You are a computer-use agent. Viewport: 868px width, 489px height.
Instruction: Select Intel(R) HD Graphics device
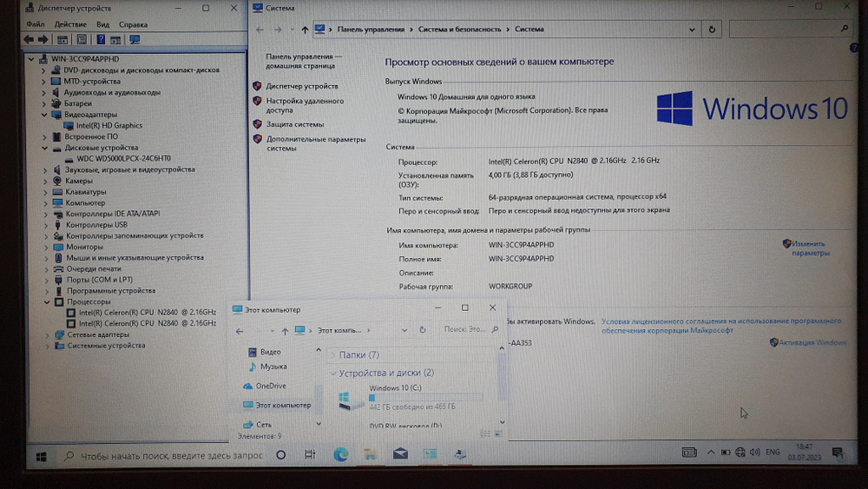pyautogui.click(x=109, y=125)
